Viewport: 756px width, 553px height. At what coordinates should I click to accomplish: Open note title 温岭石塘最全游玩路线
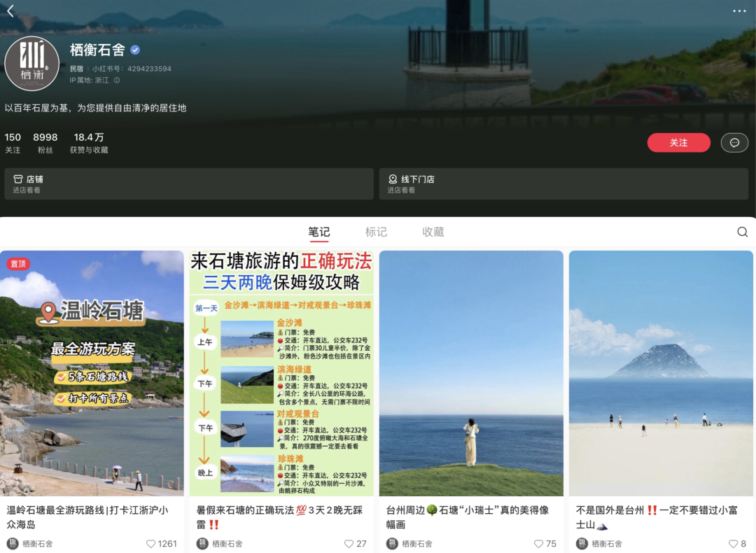tap(87, 517)
